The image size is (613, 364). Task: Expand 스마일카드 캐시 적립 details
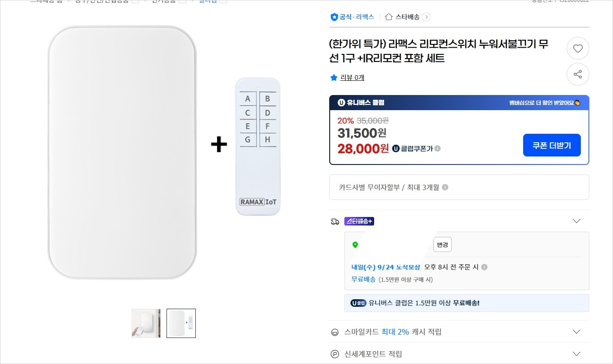(576, 331)
